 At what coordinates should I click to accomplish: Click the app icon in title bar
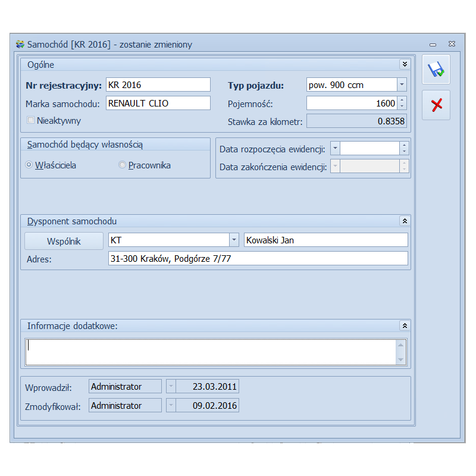point(20,45)
